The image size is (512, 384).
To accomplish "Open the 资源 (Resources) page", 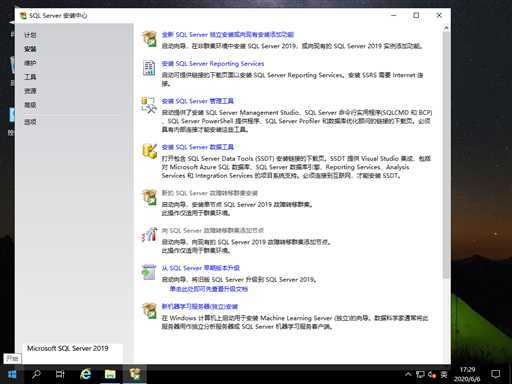I will click(x=30, y=91).
